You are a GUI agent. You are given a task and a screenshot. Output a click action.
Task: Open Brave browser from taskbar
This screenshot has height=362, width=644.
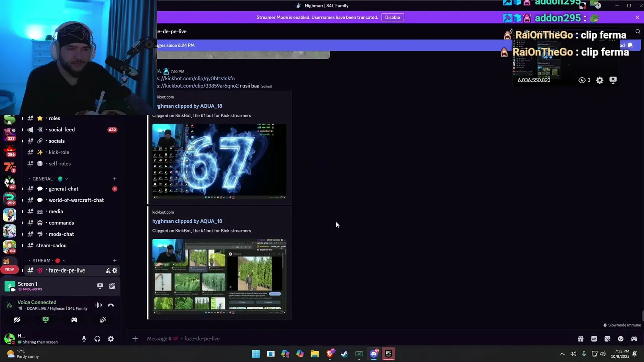330,354
